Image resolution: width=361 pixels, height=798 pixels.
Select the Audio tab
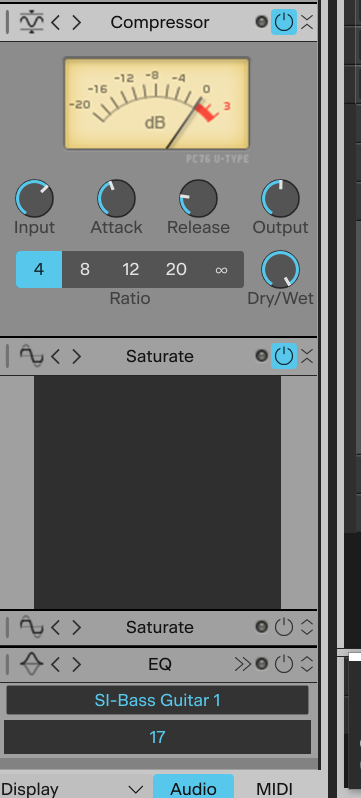coord(193,787)
